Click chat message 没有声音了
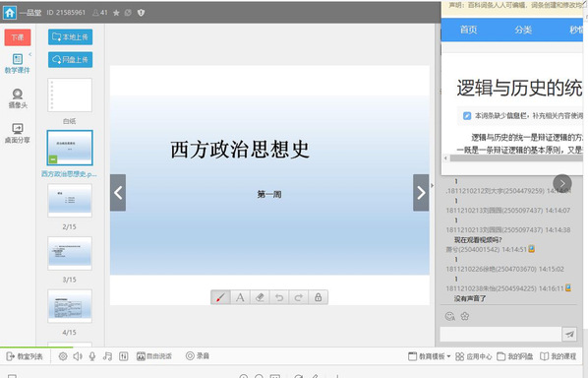 470,298
